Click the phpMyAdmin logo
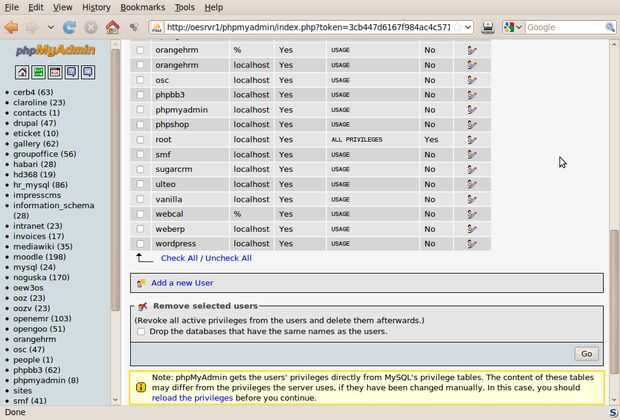The width and height of the screenshot is (620, 420). point(55,50)
